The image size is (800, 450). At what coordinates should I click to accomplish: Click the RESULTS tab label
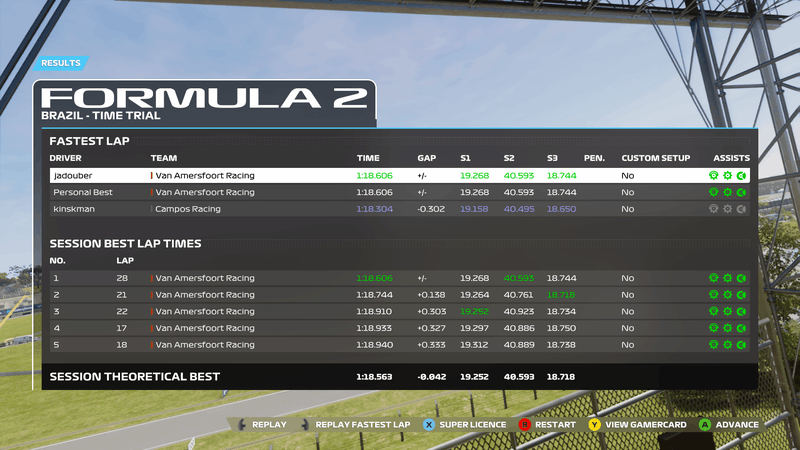pos(61,63)
